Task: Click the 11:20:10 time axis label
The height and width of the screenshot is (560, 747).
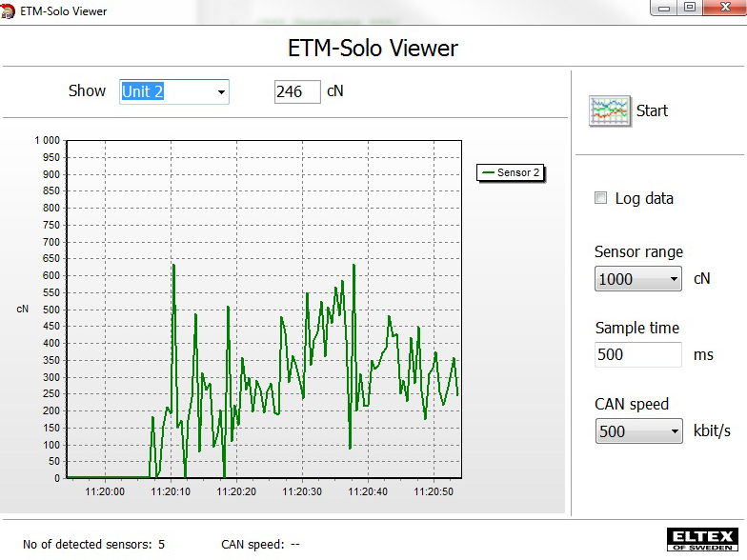Action: point(171,491)
